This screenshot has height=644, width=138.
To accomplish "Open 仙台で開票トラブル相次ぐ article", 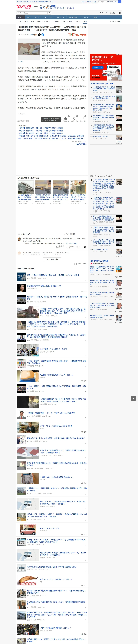I will 53,349.
